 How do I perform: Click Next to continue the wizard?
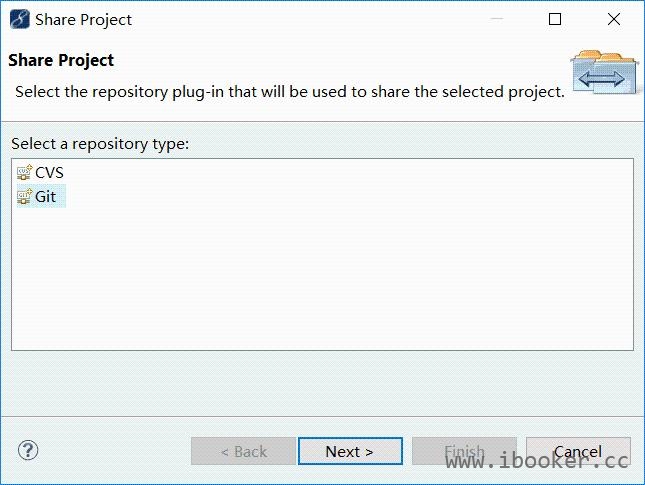(350, 451)
